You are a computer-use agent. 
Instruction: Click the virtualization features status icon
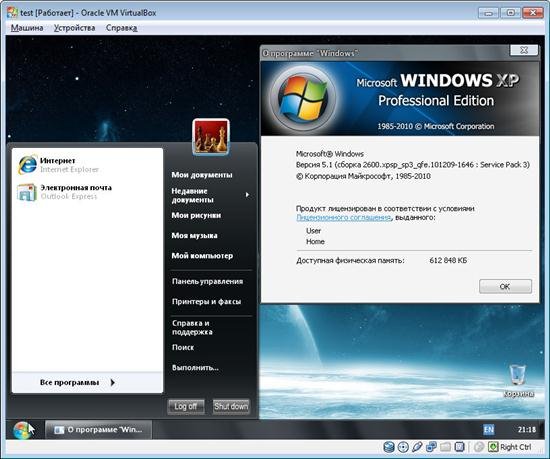point(459,447)
